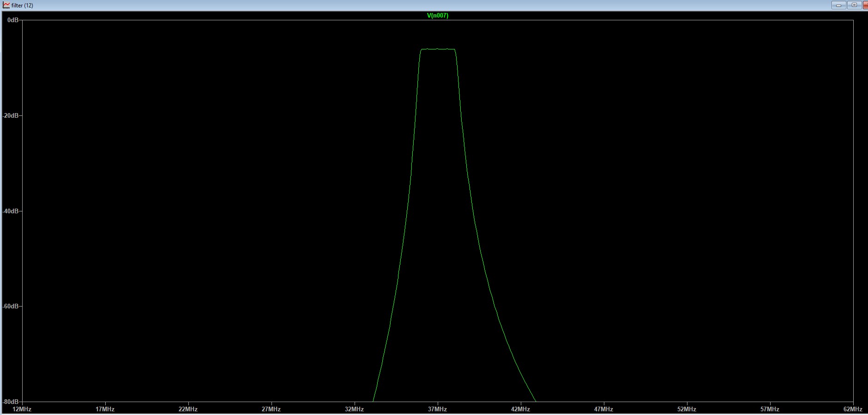Click the 12MHz horizontal axis label
Screen dimensions: 868x415
click(x=22, y=409)
